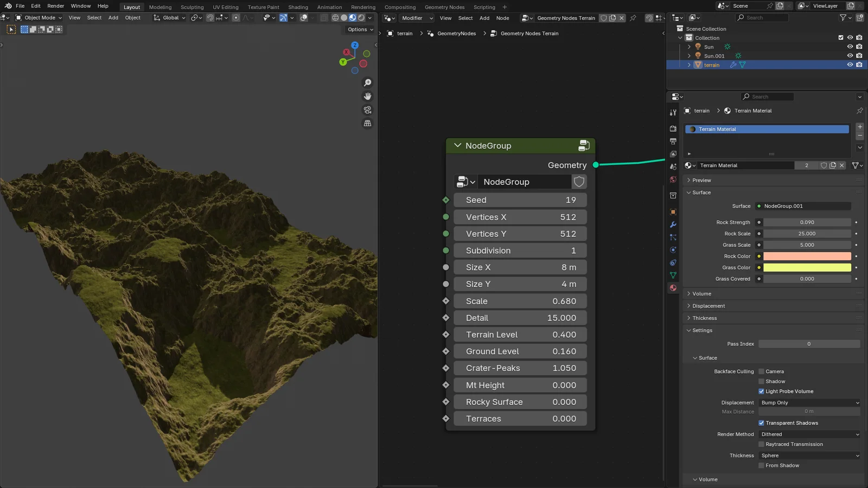Open the Render menu
The height and width of the screenshot is (488, 868).
point(55,6)
